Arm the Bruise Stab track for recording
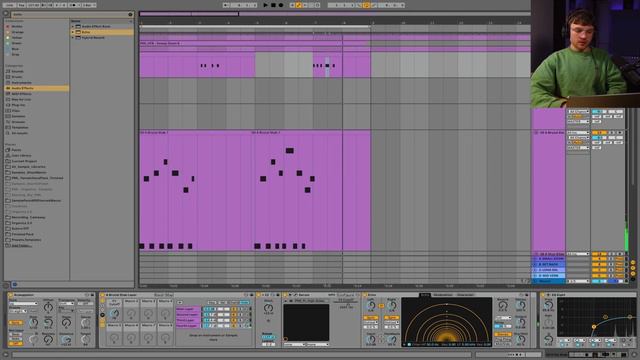Screen dimensions: 640x360 click(x=620, y=133)
